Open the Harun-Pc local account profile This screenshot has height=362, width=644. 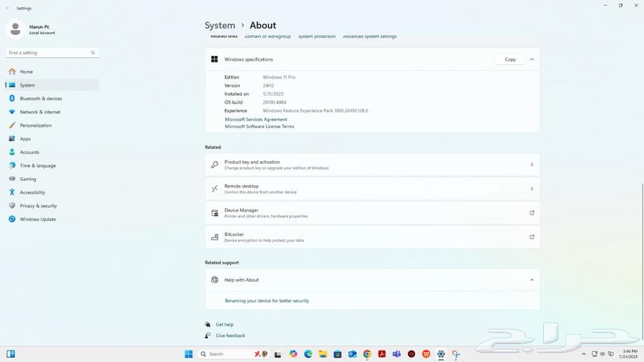click(x=31, y=29)
